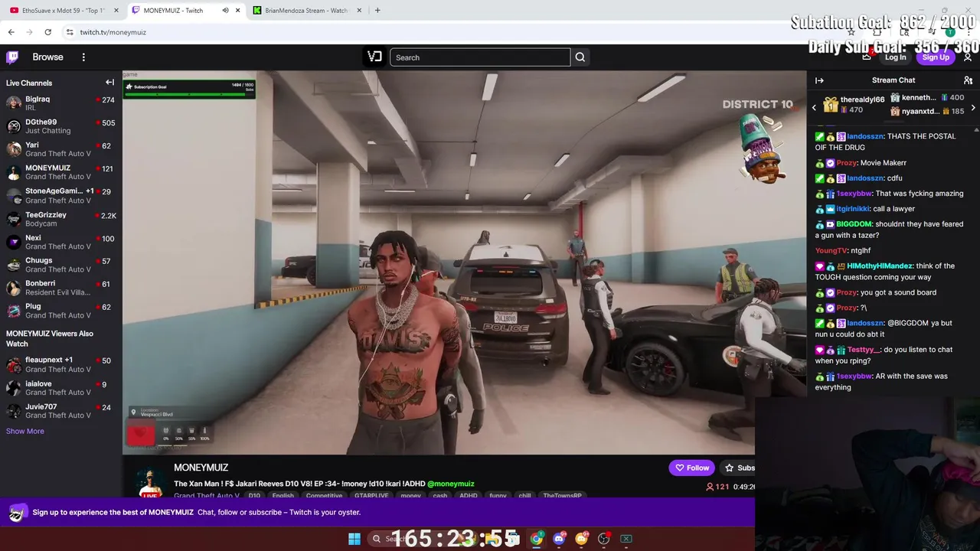The image size is (980, 551).
Task: Click the Twitch logo home icon
Action: point(12,57)
